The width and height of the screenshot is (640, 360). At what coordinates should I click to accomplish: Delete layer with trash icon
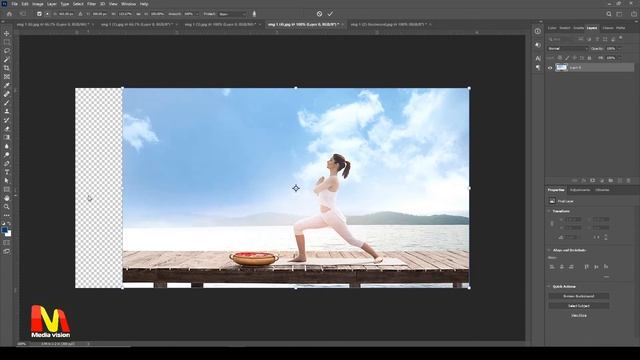[x=628, y=180]
